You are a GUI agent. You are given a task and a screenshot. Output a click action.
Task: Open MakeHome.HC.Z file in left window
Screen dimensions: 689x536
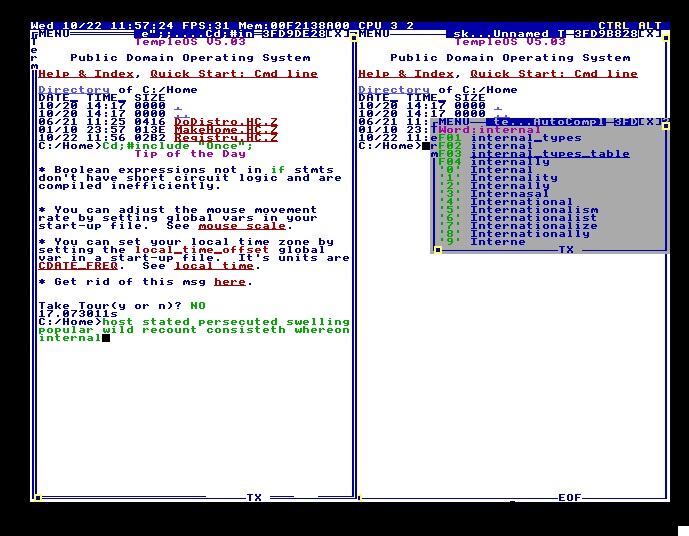[x=226, y=130]
